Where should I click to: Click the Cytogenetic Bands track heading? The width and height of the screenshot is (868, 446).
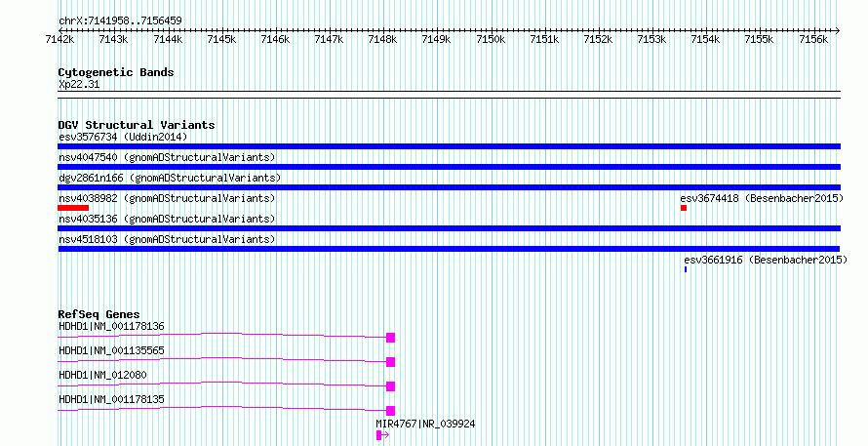[x=116, y=72]
